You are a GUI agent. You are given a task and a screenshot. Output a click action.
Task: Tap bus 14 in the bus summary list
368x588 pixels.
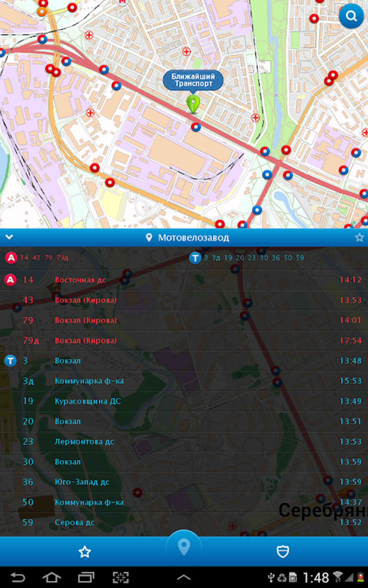(25, 258)
